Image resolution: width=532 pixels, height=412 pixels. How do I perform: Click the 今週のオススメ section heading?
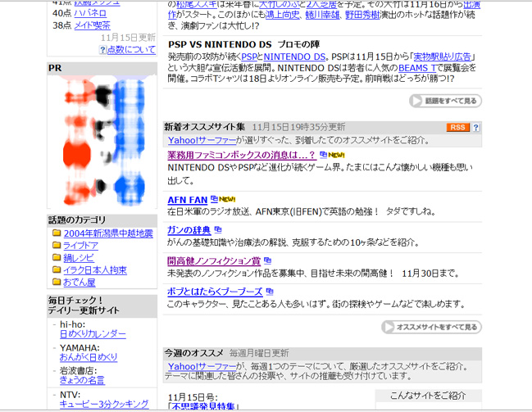coord(193,353)
